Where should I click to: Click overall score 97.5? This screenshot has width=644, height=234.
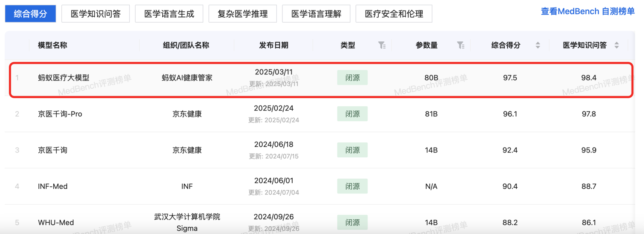coord(510,78)
